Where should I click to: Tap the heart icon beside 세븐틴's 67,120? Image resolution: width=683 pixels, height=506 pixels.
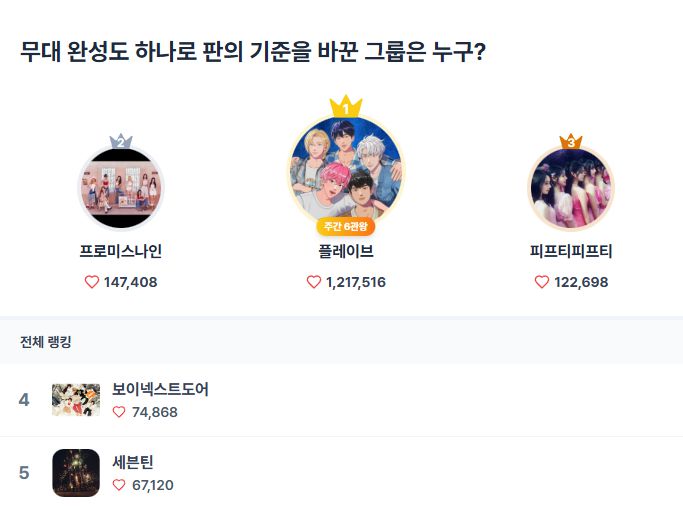[119, 485]
